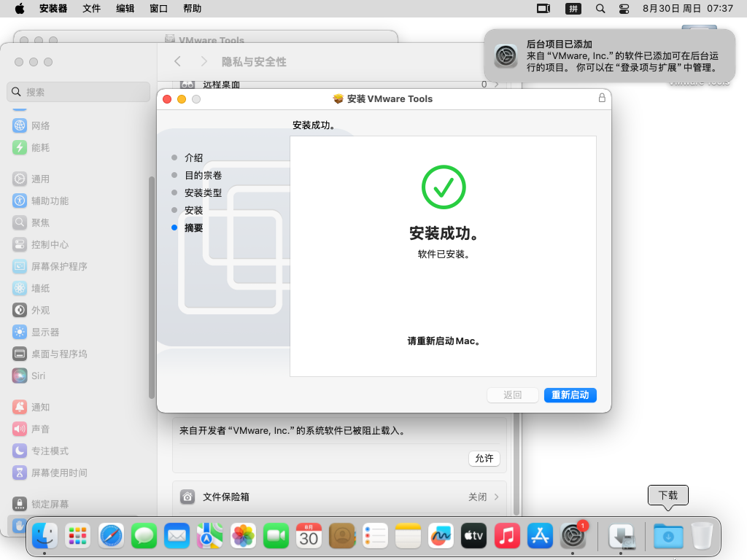Click the settings sidebar scrollbar
This screenshot has height=560, width=747.
pyautogui.click(x=152, y=287)
